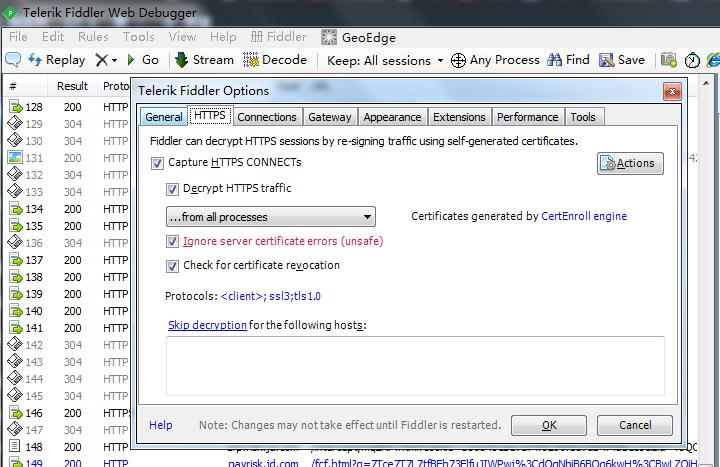Open the Fiddler menu item
This screenshot has width=720, height=467.
[279, 37]
